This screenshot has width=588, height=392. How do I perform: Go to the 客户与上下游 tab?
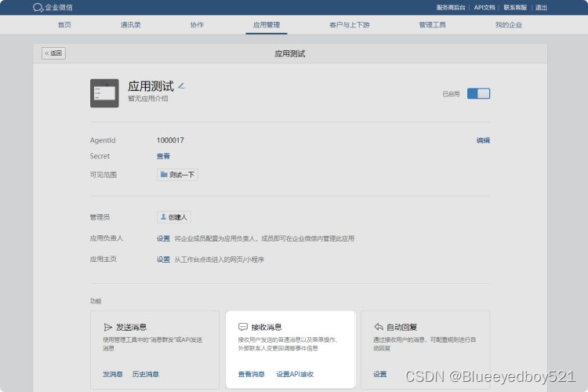(350, 25)
